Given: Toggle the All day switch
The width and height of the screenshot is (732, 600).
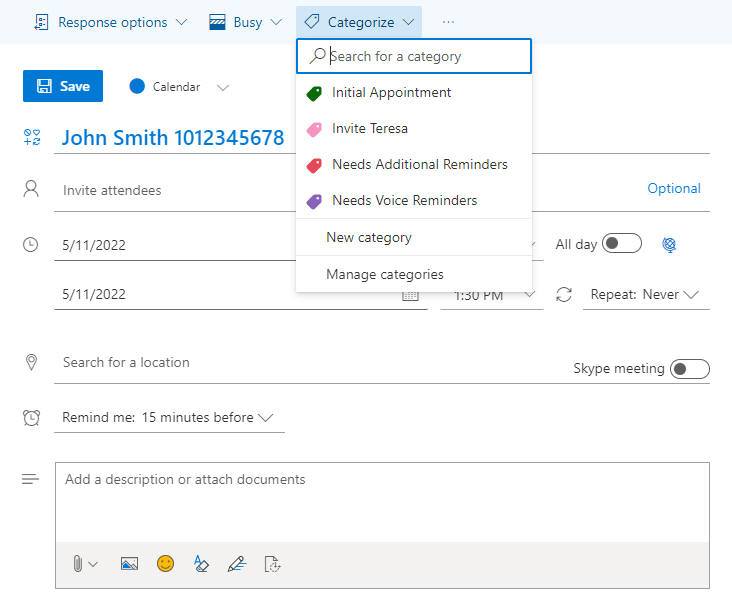Looking at the screenshot, I should click(621, 244).
